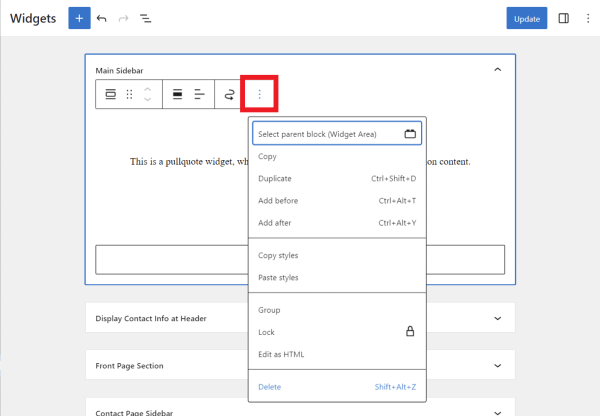Click Delete in the block menu

pos(269,386)
